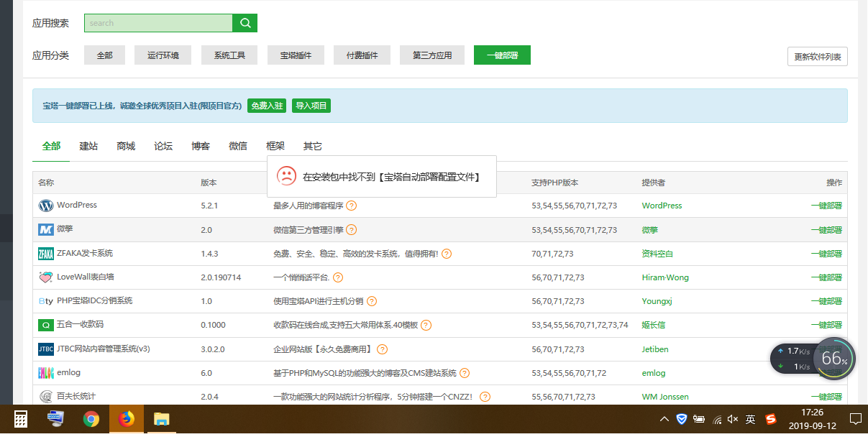Select the 全部 category button
The height and width of the screenshot is (442, 868).
click(104, 55)
